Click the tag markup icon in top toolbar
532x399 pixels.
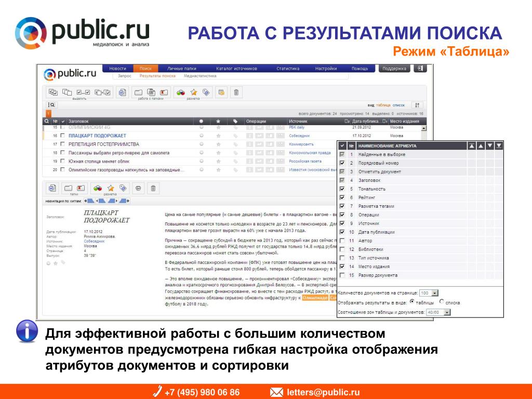pos(206,92)
